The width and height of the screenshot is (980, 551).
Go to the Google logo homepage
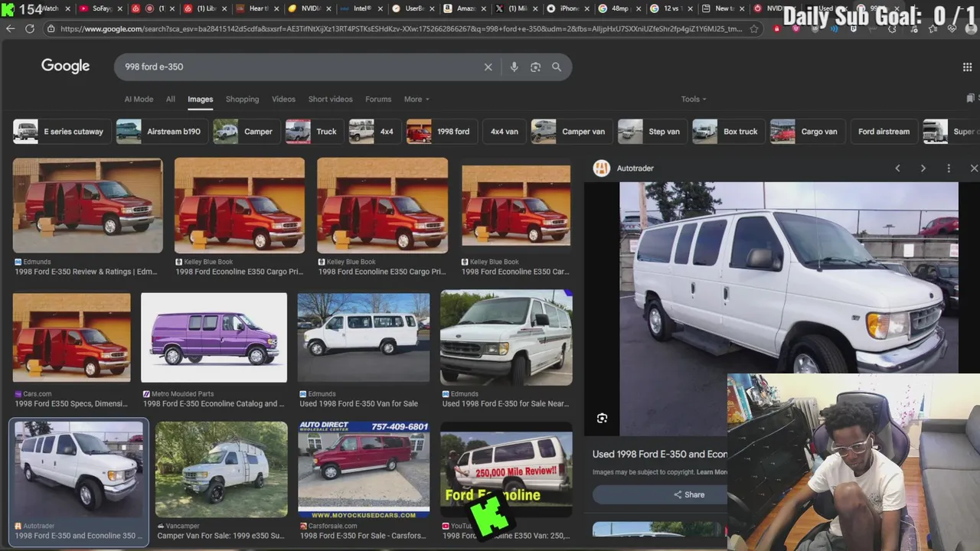(65, 66)
